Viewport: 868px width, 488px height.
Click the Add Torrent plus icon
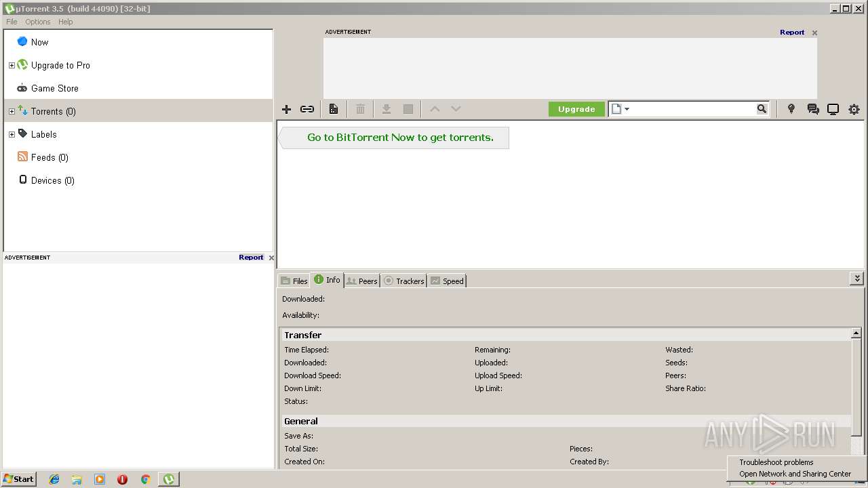tap(286, 109)
